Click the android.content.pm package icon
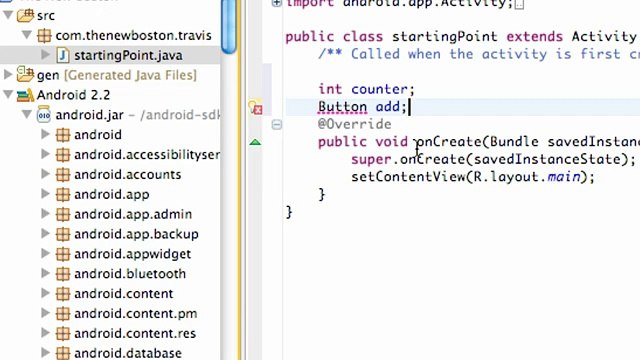This screenshot has width=640, height=360. (x=62, y=313)
